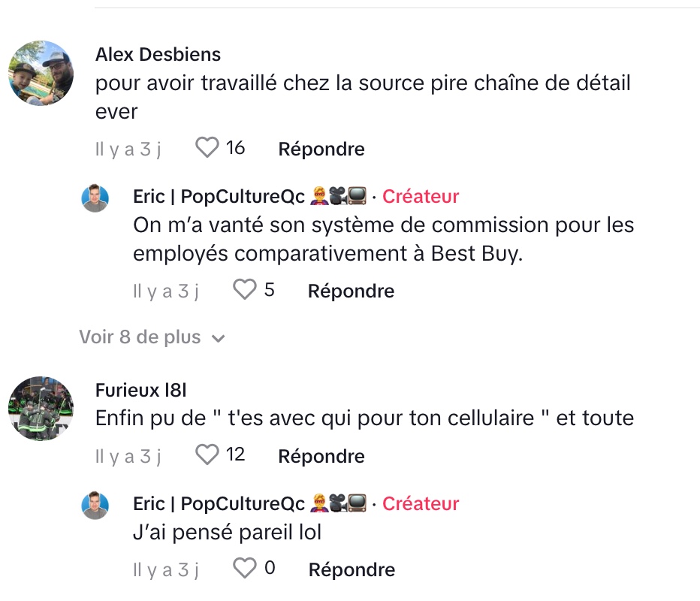This screenshot has width=700, height=601.
Task: Open Alex Desbiens's profile picture
Action: (41, 73)
